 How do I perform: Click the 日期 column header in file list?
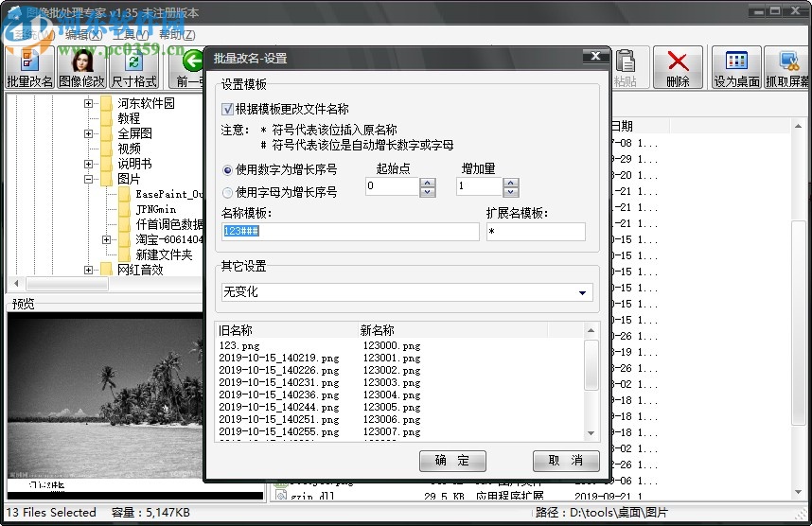tap(641, 127)
